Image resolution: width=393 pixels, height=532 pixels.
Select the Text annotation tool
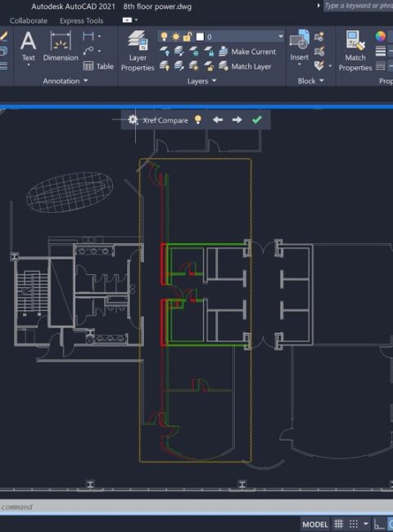click(28, 47)
